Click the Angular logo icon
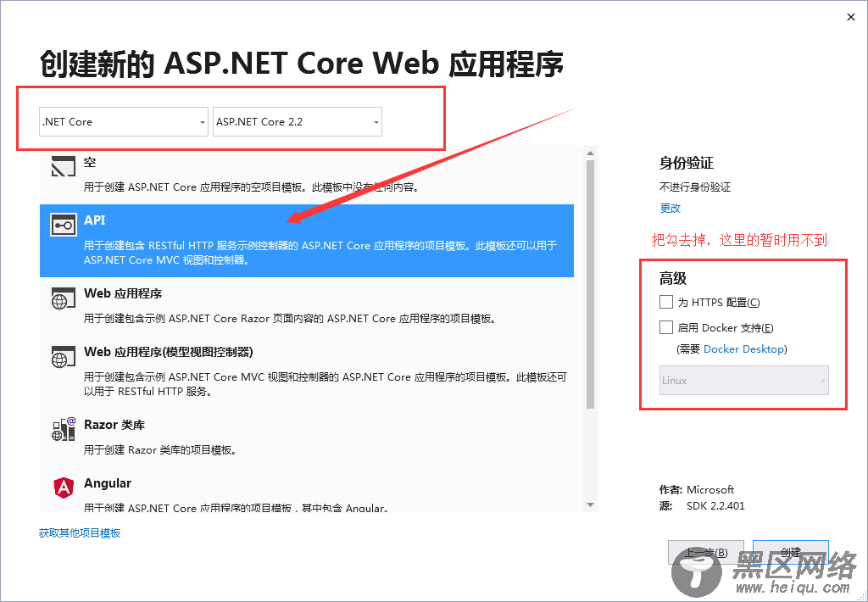 click(x=63, y=488)
